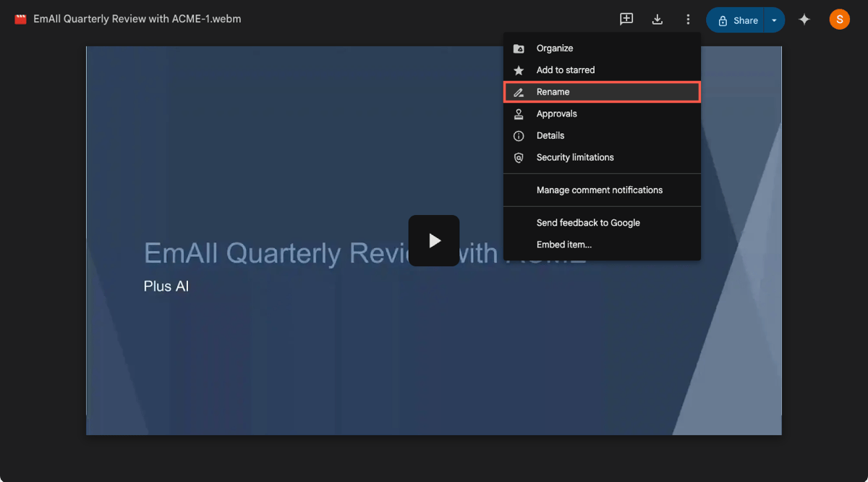
Task: Open the Gemini sparkle icon
Action: pyautogui.click(x=804, y=20)
